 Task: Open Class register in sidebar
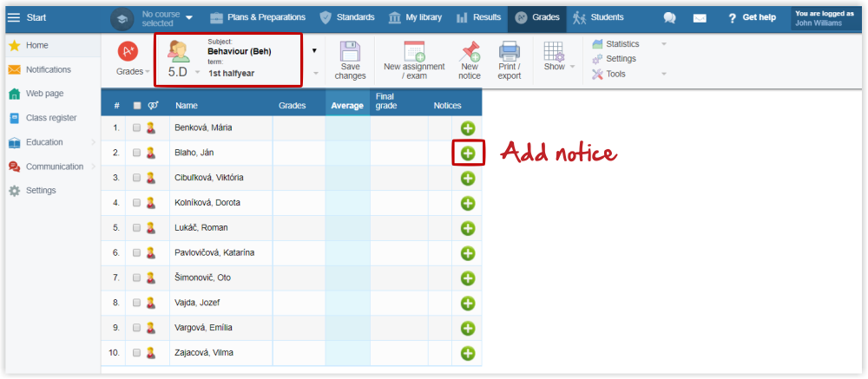53,118
